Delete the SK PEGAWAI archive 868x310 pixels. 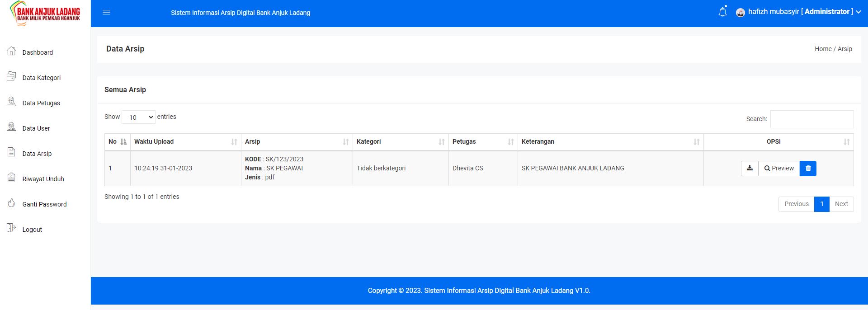point(808,168)
